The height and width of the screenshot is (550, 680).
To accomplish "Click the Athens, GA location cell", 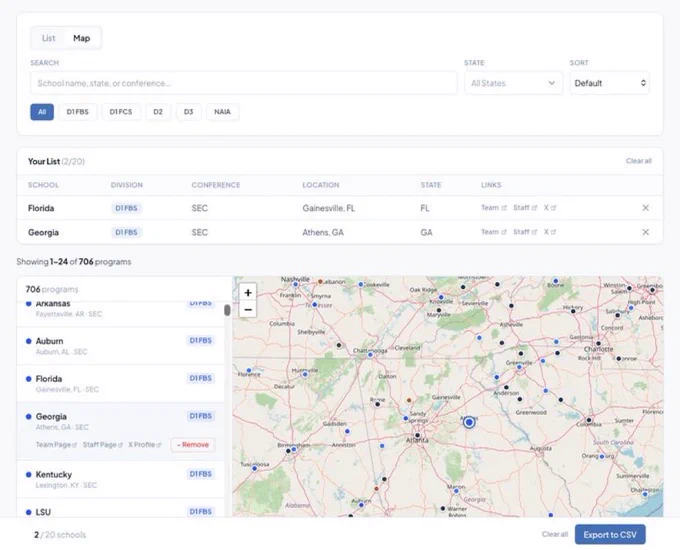I will pyautogui.click(x=323, y=232).
